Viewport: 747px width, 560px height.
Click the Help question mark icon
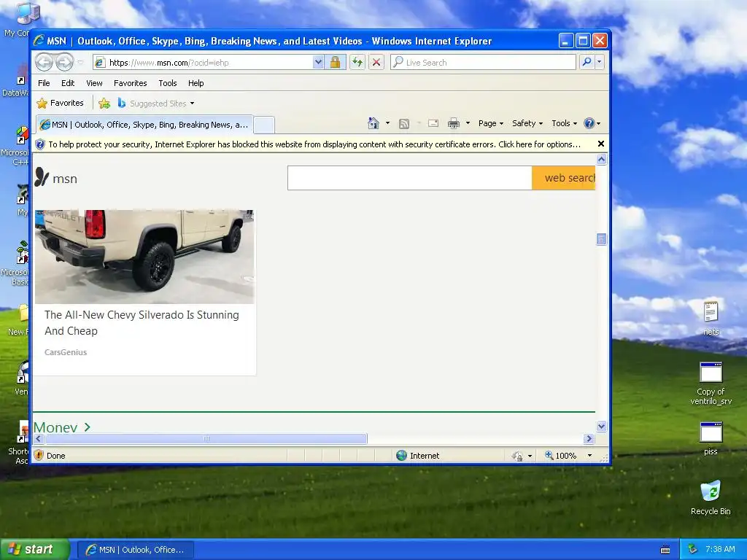tap(589, 123)
